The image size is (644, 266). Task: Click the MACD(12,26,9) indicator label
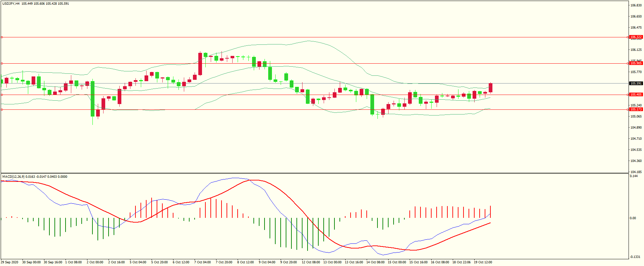pos(13,177)
